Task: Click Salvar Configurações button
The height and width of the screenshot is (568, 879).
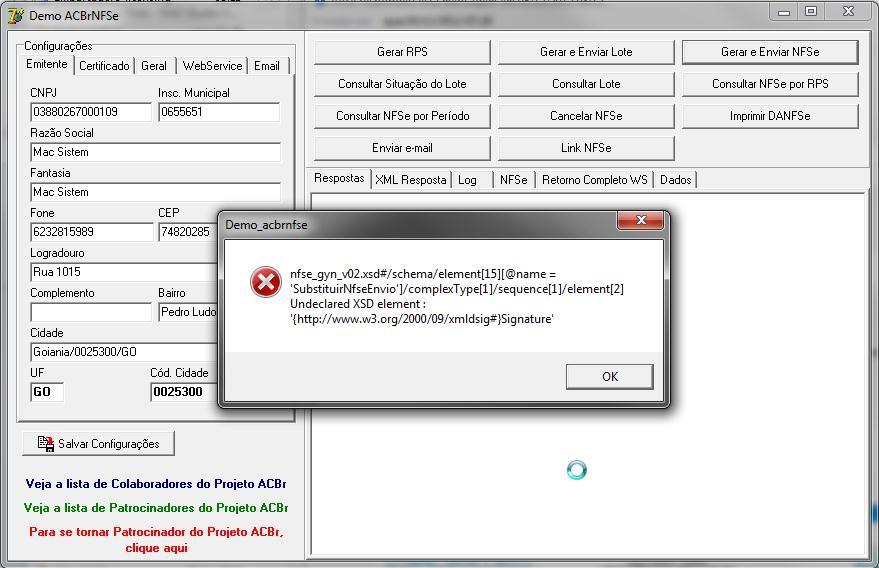Action: (x=98, y=444)
